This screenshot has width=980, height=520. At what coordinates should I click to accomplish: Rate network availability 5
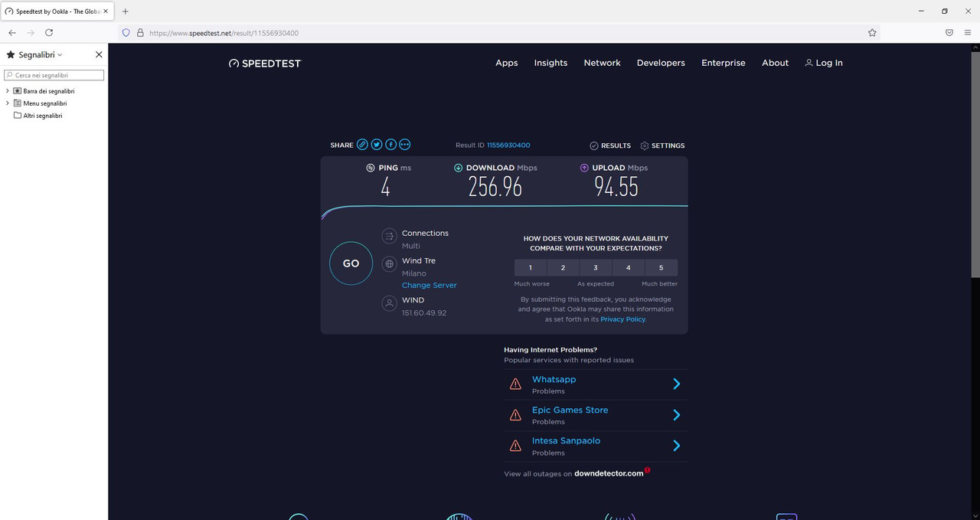(x=661, y=267)
